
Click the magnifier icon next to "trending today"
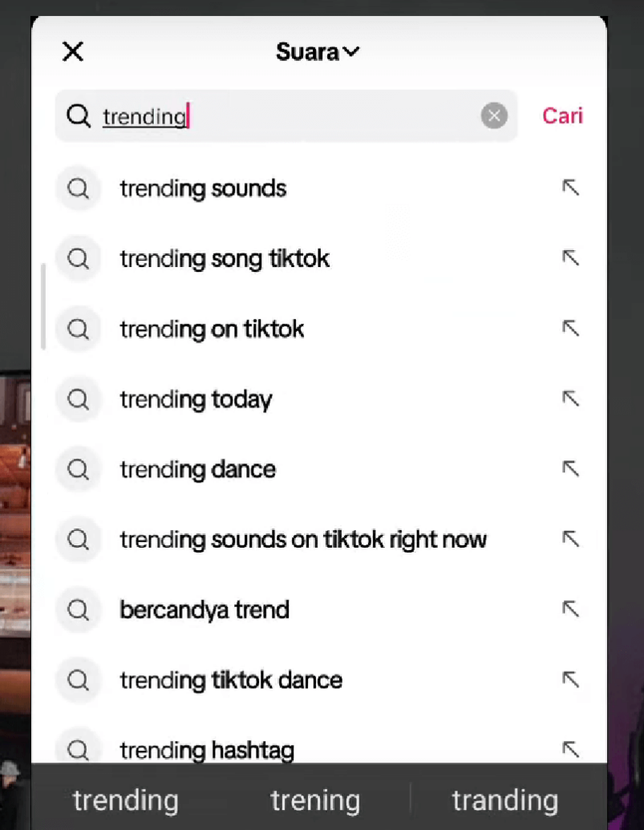(x=78, y=399)
